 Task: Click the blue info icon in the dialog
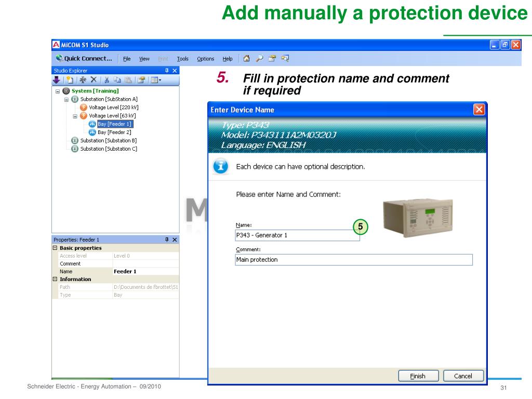[x=220, y=166]
